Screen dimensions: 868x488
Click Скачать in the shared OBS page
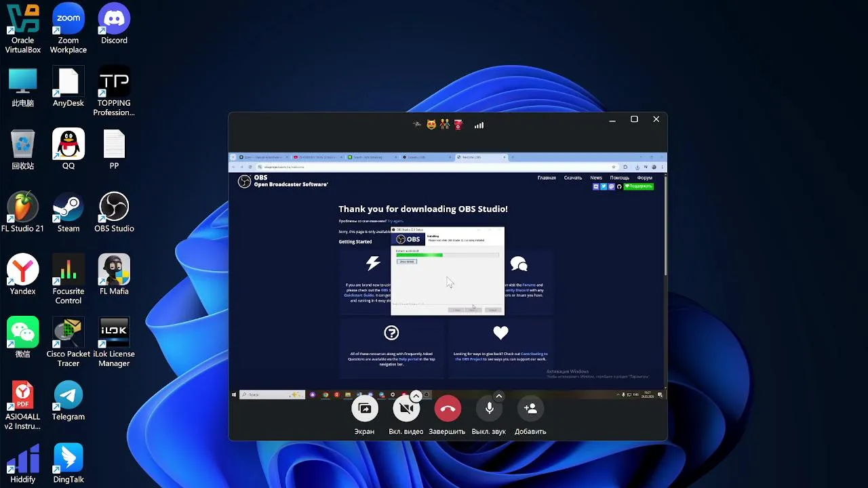[x=573, y=178]
